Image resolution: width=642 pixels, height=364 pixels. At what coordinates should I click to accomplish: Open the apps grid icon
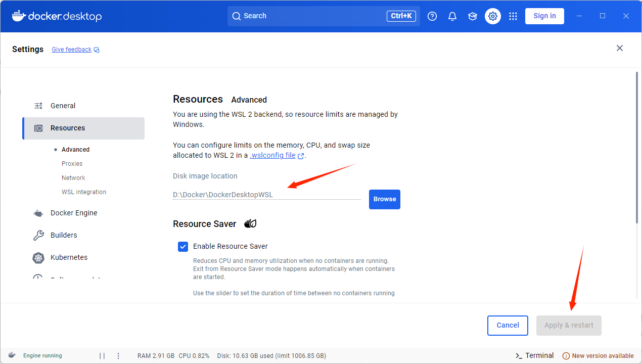point(513,16)
